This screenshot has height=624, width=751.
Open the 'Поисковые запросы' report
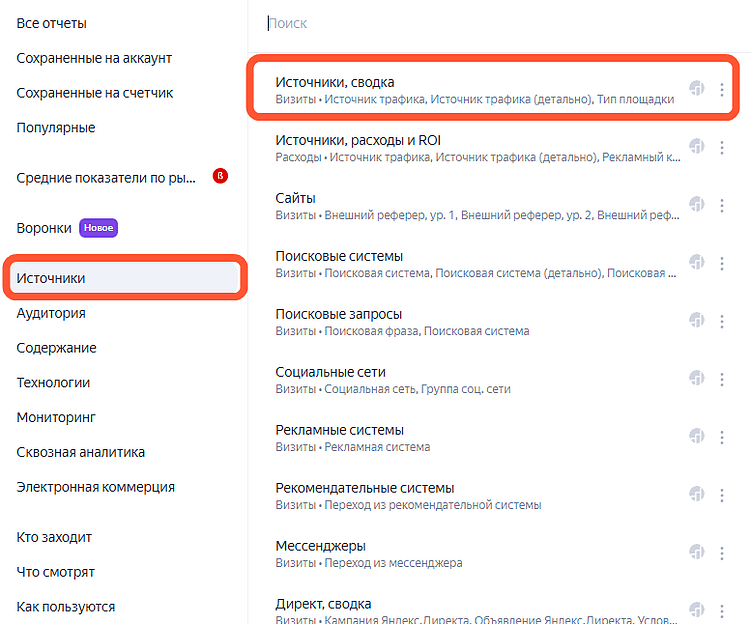(338, 314)
